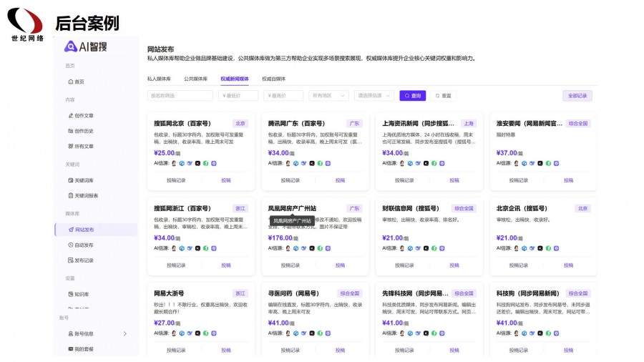This screenshot has height=362, width=644.
Task: Open 关键词库 in the sidebar
Action: click(x=84, y=180)
